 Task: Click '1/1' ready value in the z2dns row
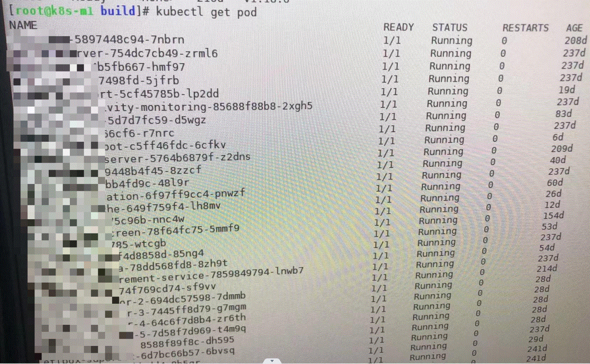click(385, 153)
